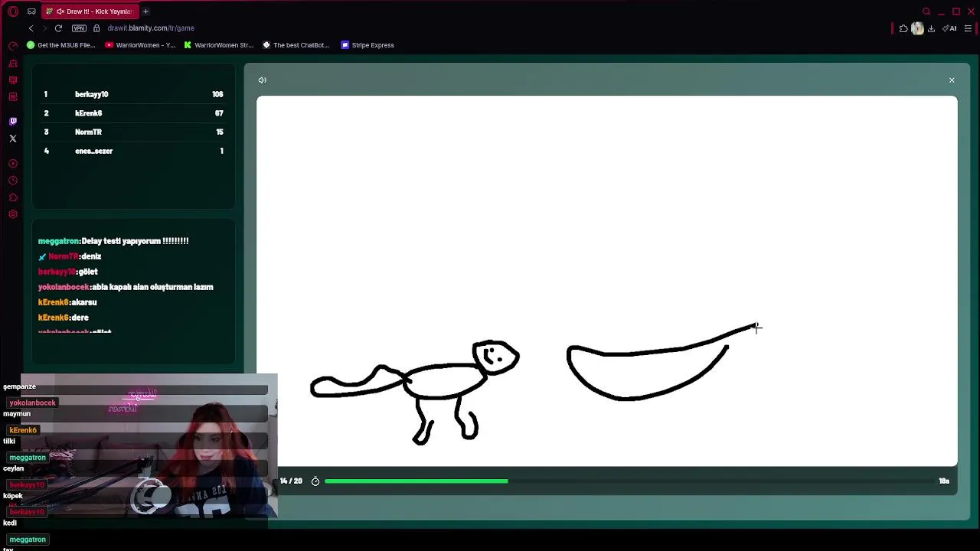Open the profile avatar in toolbar
The width and height of the screenshot is (980, 551).
pos(917,28)
